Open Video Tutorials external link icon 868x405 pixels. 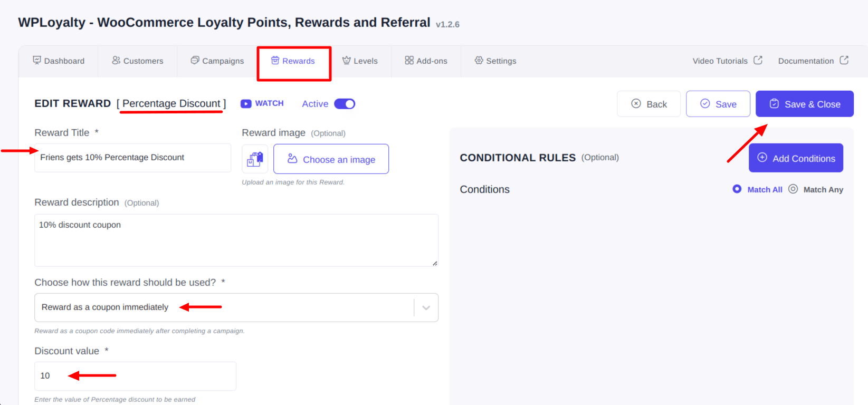758,60
